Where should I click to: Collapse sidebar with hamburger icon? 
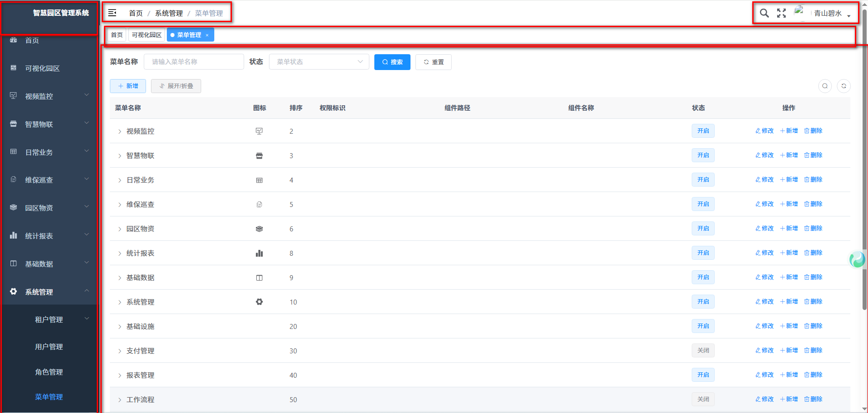pyautogui.click(x=112, y=13)
